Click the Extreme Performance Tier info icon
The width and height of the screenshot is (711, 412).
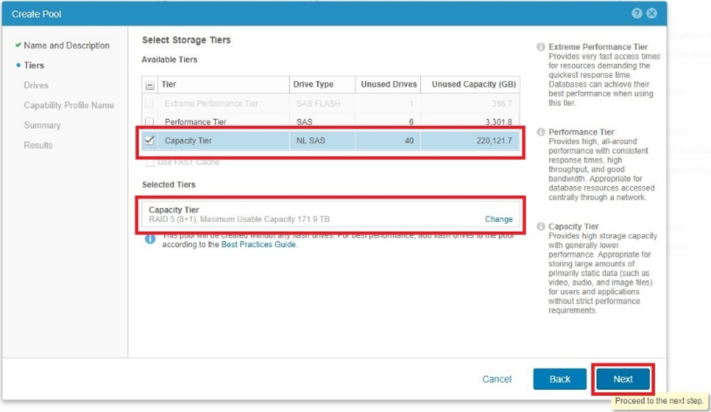pos(541,47)
